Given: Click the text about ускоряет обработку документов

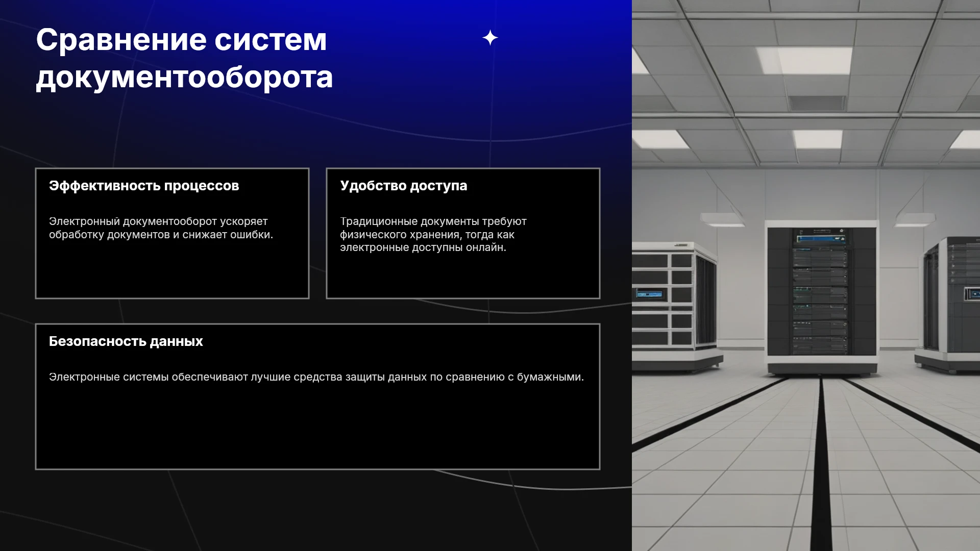Looking at the screenshot, I should [161, 228].
